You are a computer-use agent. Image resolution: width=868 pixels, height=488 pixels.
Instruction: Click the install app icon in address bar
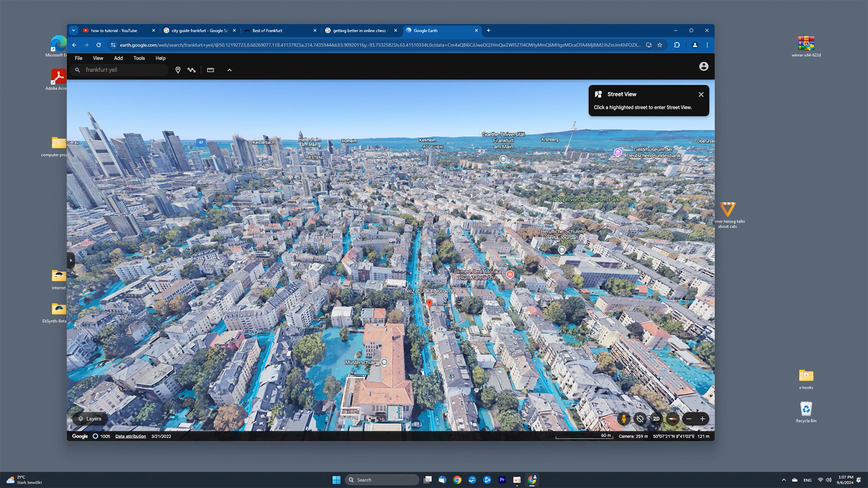tap(649, 45)
